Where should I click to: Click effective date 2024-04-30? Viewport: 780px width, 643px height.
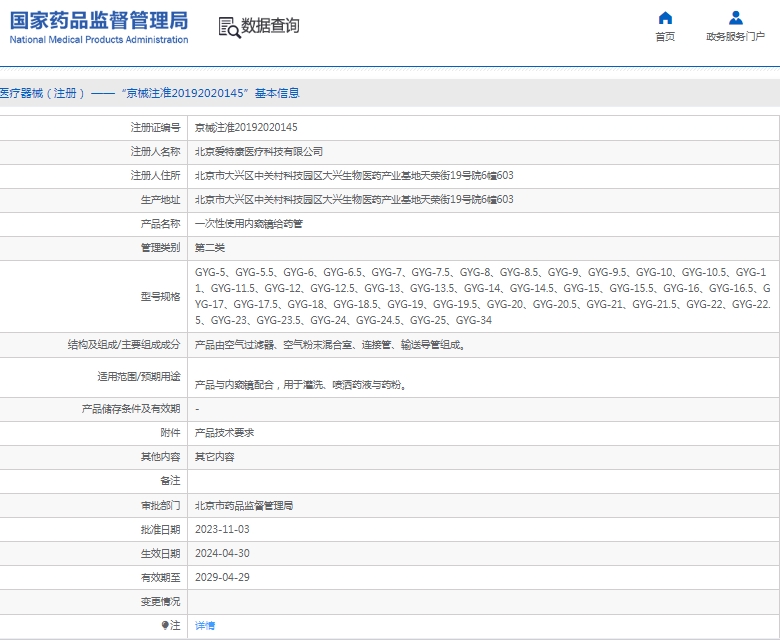coord(222,553)
